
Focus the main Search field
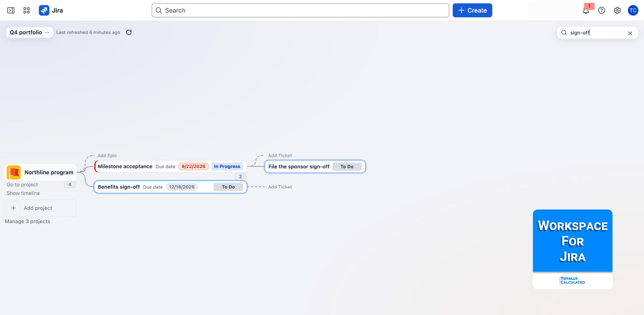[x=300, y=10]
